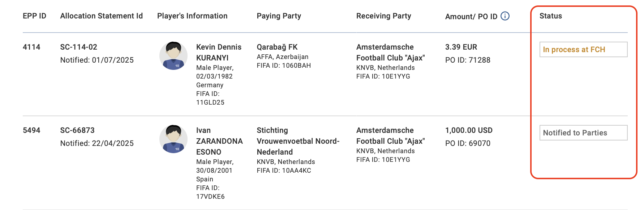Select the Ivan ZARANDONA ESONO player name
Image resolution: width=644 pixels, height=210 pixels.
click(219, 141)
